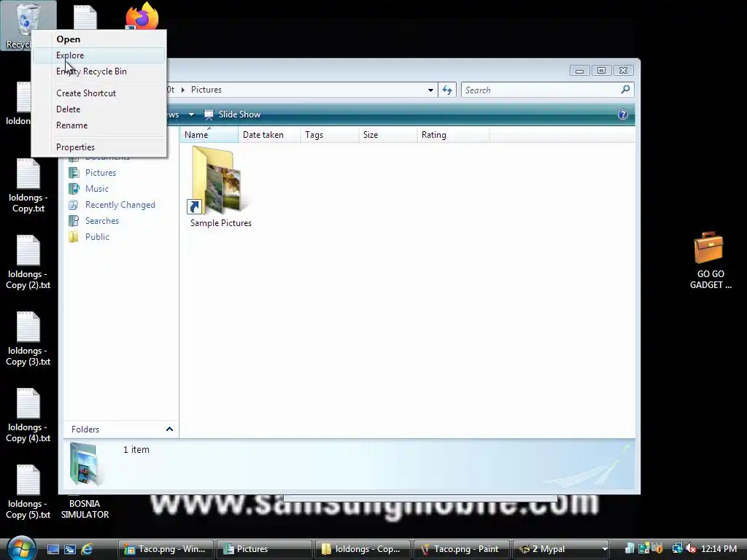Launch Internet Explorer from quick launch
Viewport: 747px width, 560px height.
[88, 549]
